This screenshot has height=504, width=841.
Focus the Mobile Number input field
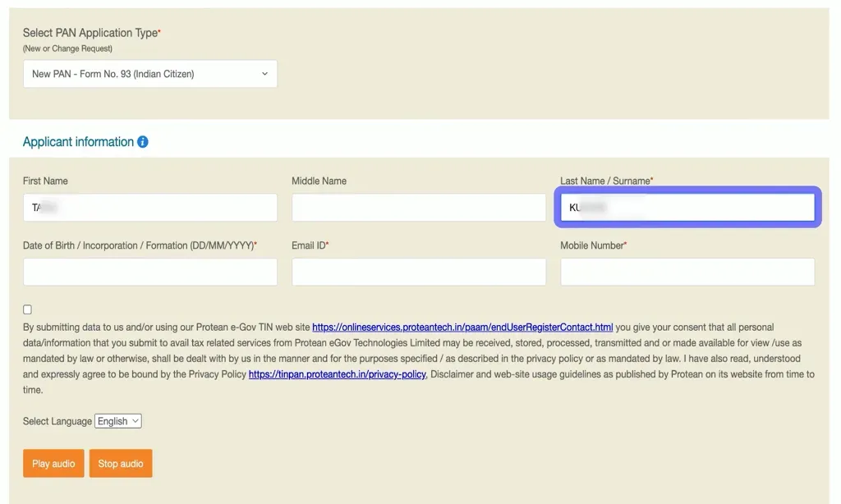(x=687, y=272)
